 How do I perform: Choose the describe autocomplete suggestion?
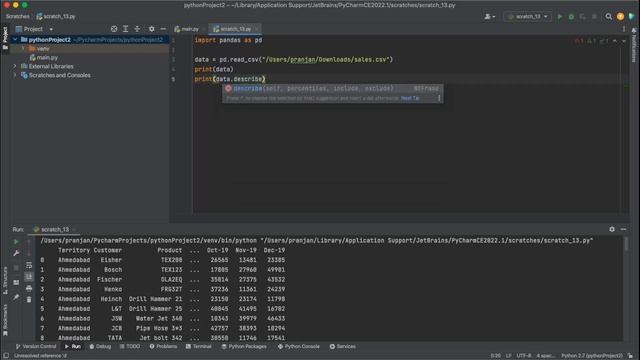pyautogui.click(x=332, y=89)
